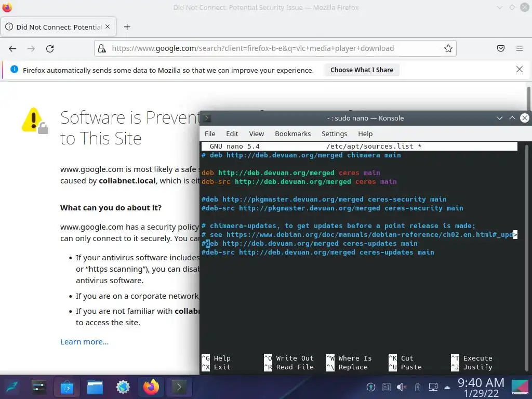
Task: Click the yellow warning triangle icon on the error page
Action: pyautogui.click(x=35, y=121)
